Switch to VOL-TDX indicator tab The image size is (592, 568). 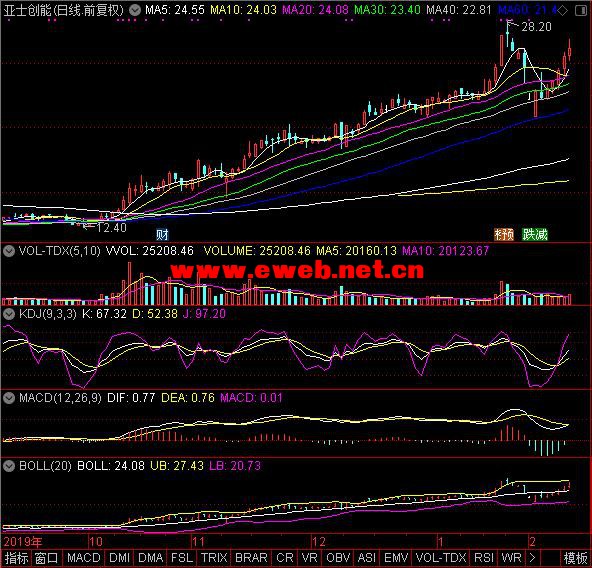tap(441, 558)
